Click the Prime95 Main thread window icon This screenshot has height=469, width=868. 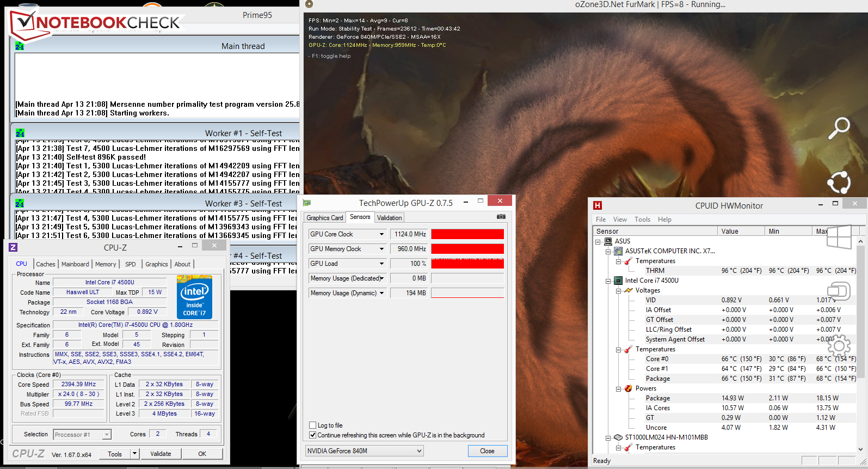[x=20, y=46]
